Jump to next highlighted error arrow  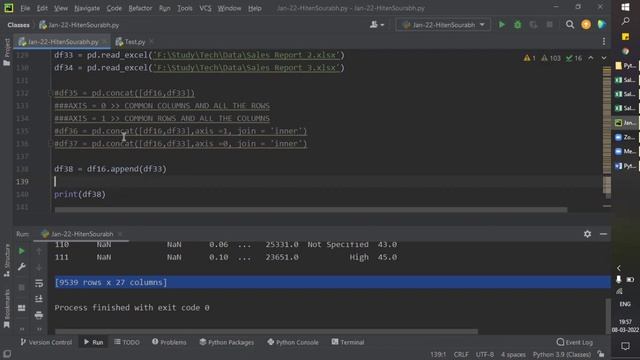[x=604, y=58]
